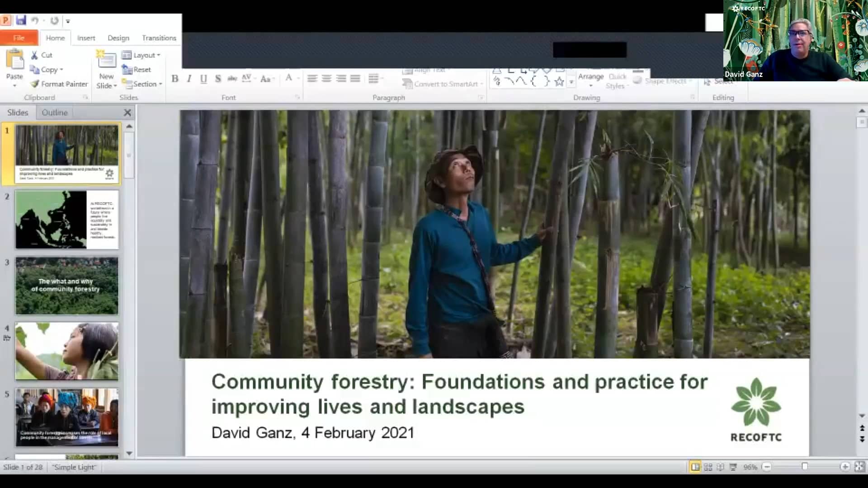This screenshot has height=488, width=868.
Task: Toggle underline formatting
Action: [x=203, y=78]
